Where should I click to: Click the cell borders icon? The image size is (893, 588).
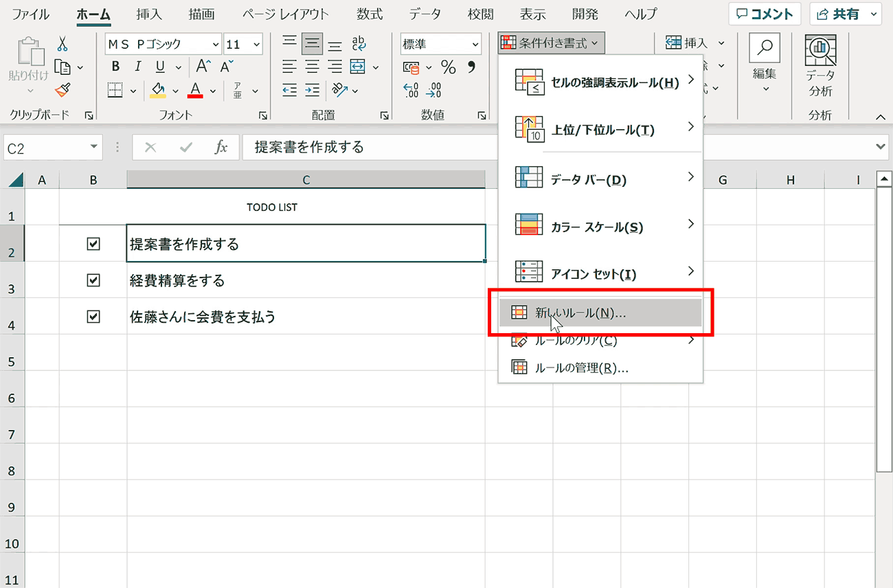115,90
